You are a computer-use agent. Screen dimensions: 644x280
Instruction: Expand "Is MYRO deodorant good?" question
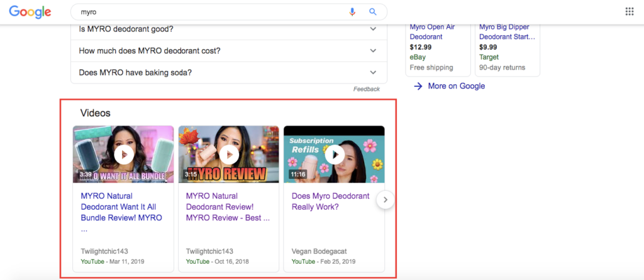click(229, 29)
